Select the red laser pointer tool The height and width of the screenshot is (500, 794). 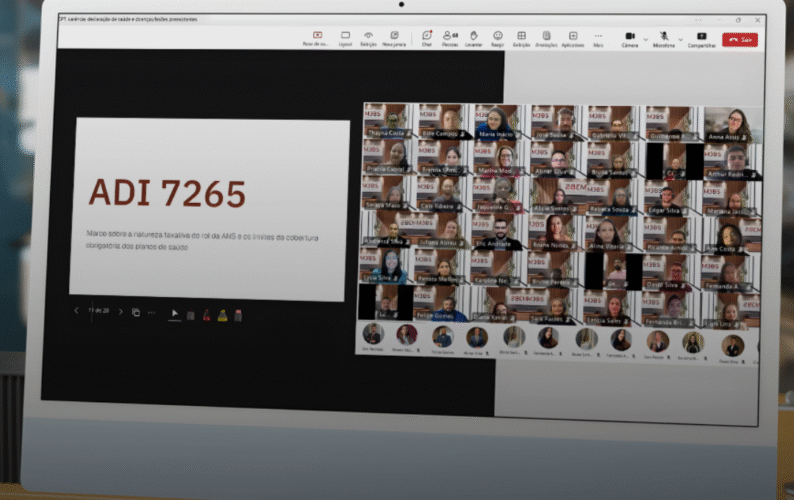tap(206, 314)
